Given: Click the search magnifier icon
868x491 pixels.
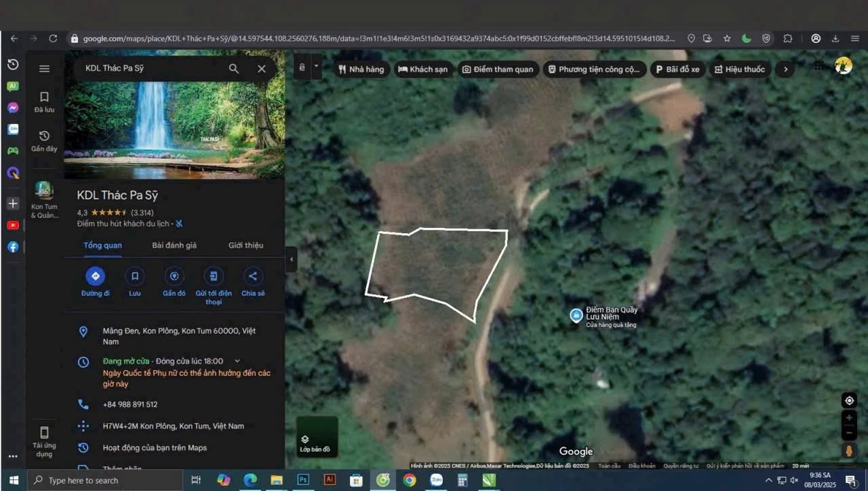Looking at the screenshot, I should click(234, 68).
